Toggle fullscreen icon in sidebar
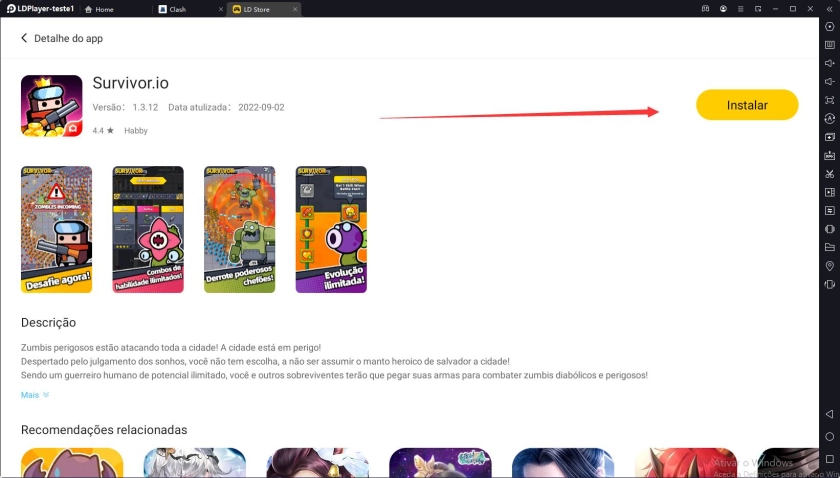 pos(829,100)
